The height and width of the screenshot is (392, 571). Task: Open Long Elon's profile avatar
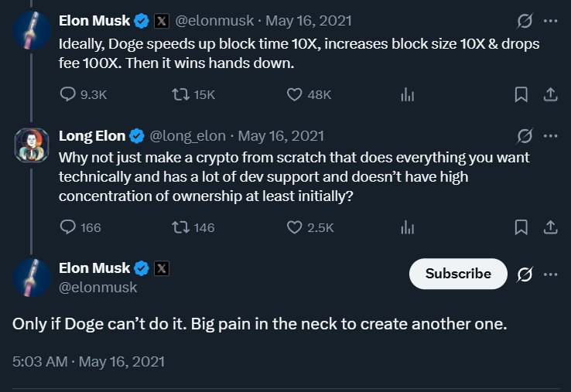coord(32,145)
